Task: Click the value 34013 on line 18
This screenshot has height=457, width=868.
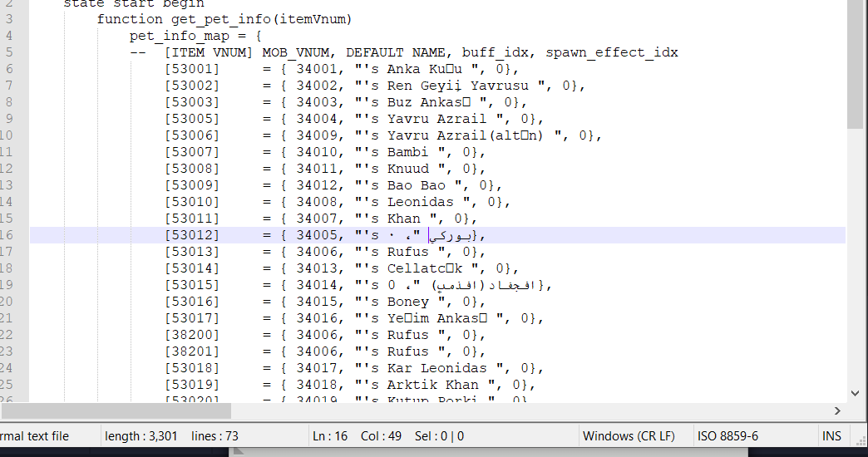Action: pyautogui.click(x=316, y=268)
